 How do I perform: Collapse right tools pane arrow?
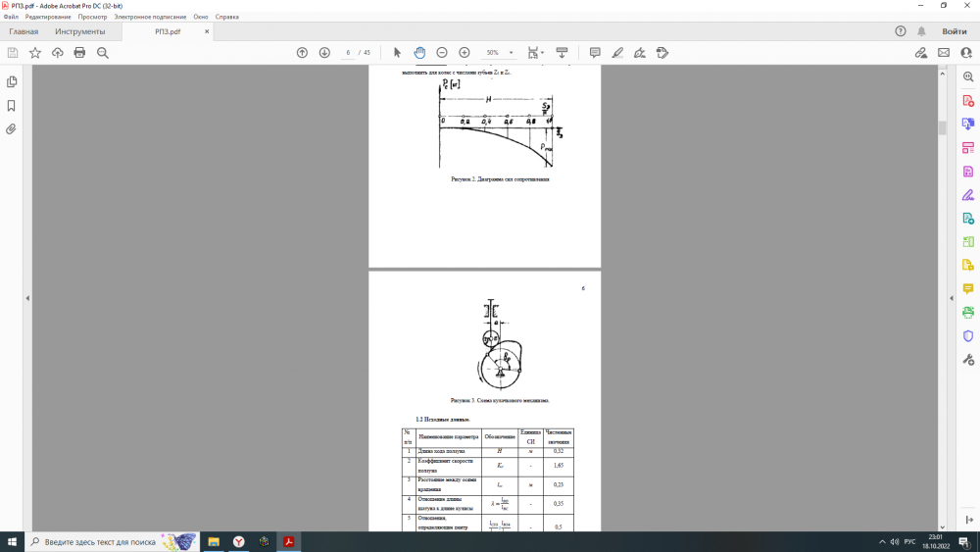pyautogui.click(x=952, y=299)
